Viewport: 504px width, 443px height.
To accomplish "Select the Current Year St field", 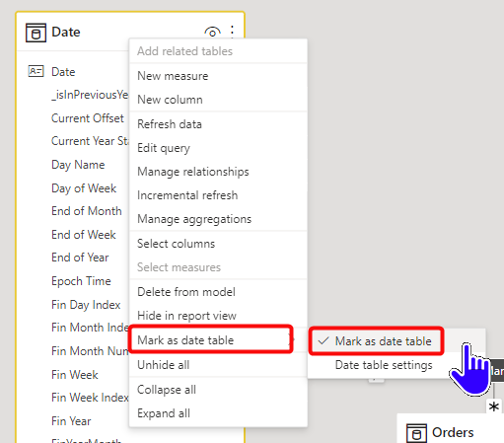I will (90, 141).
